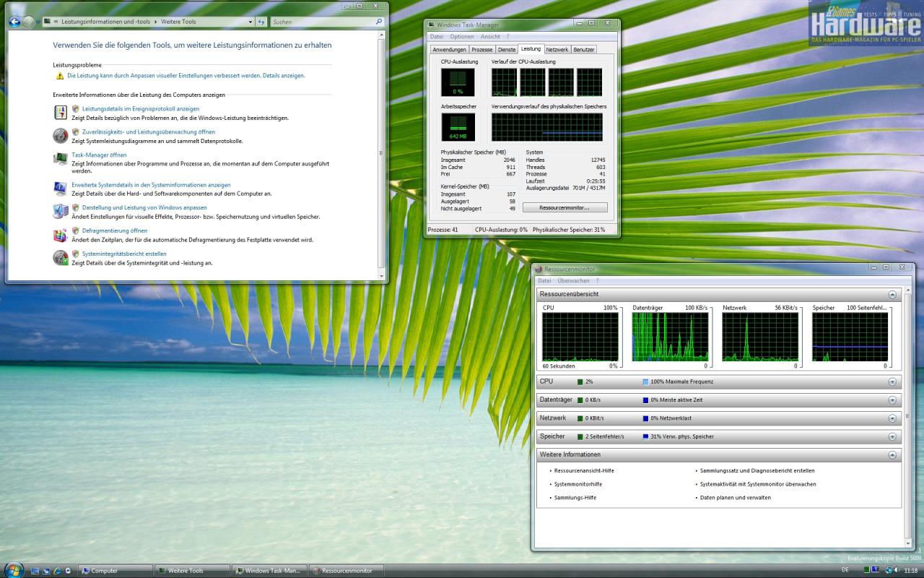Click the Ressourcenmonitor title bar icon
Screen dimensions: 924x578
[x=539, y=269]
